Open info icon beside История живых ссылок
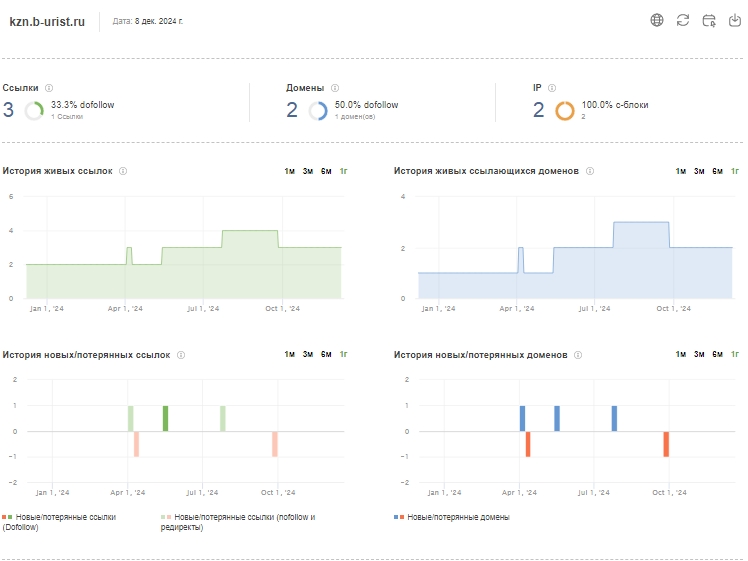Screen dimensions: 748x561 (x=123, y=171)
